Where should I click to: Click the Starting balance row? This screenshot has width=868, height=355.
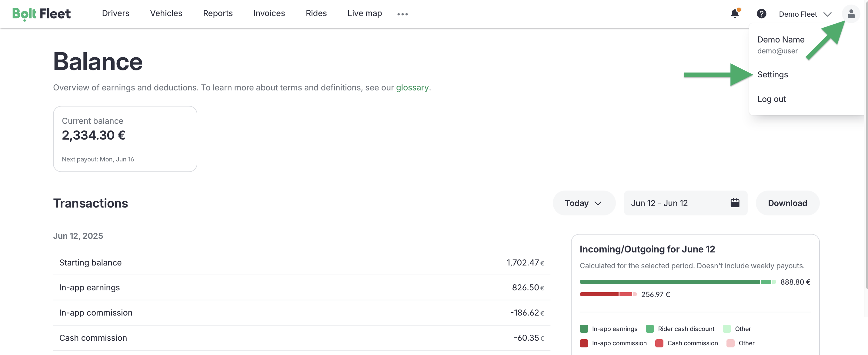pos(302,262)
